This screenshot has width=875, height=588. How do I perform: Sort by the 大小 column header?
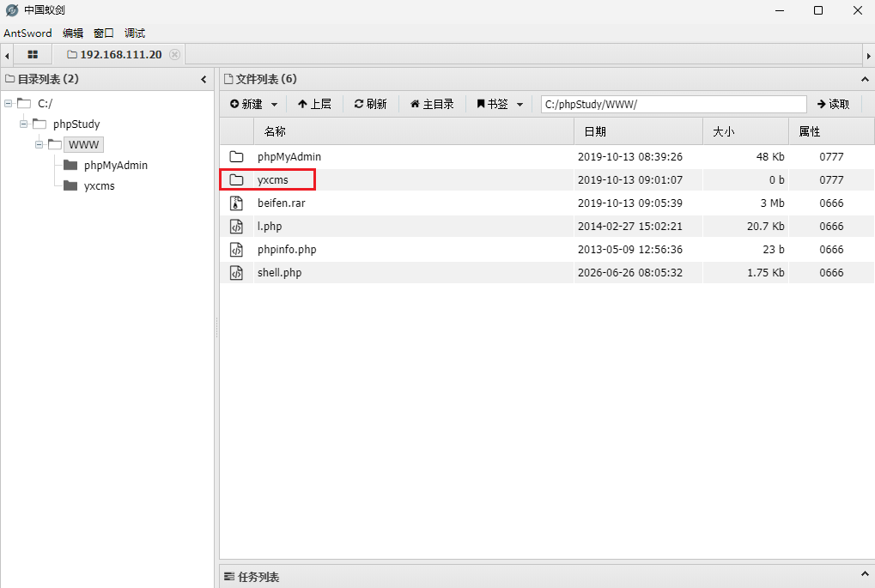745,131
